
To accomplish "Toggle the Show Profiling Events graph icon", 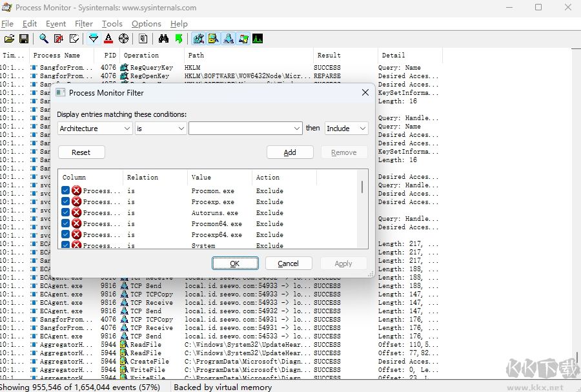I will pyautogui.click(x=258, y=39).
